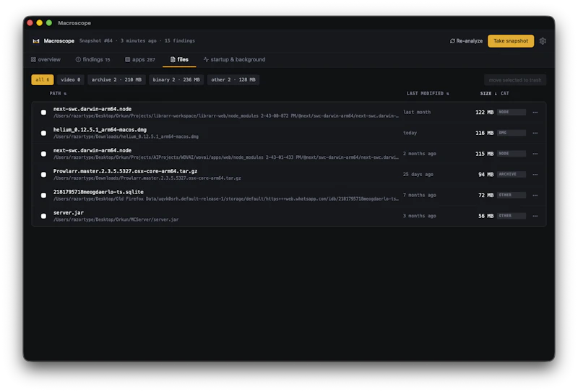The height and width of the screenshot is (392, 578).
Task: Open more options for Prowlarr tar.gz row
Action: [535, 174]
